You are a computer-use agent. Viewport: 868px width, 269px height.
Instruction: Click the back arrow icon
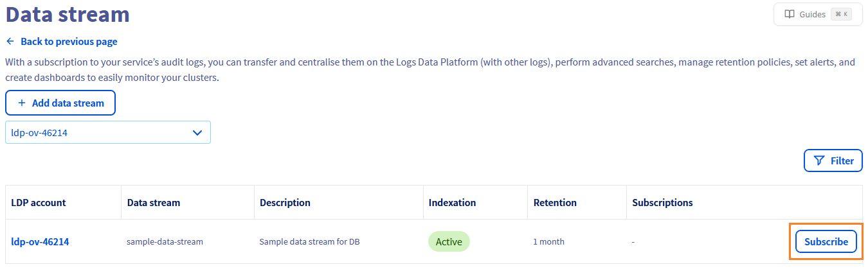(10, 42)
